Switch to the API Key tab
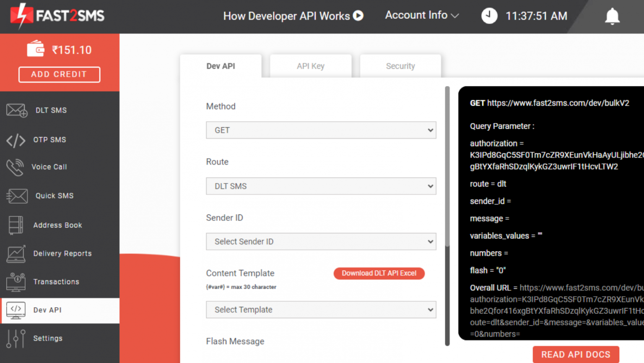This screenshot has width=644, height=363. tap(310, 66)
